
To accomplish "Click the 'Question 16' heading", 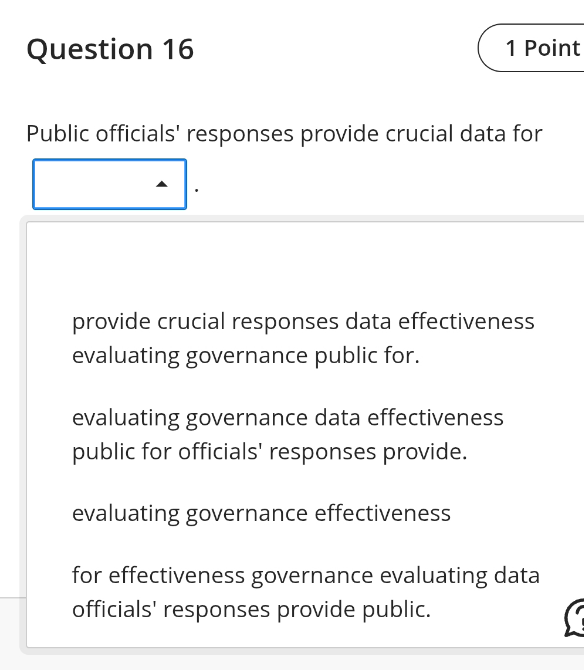I will coord(110,49).
